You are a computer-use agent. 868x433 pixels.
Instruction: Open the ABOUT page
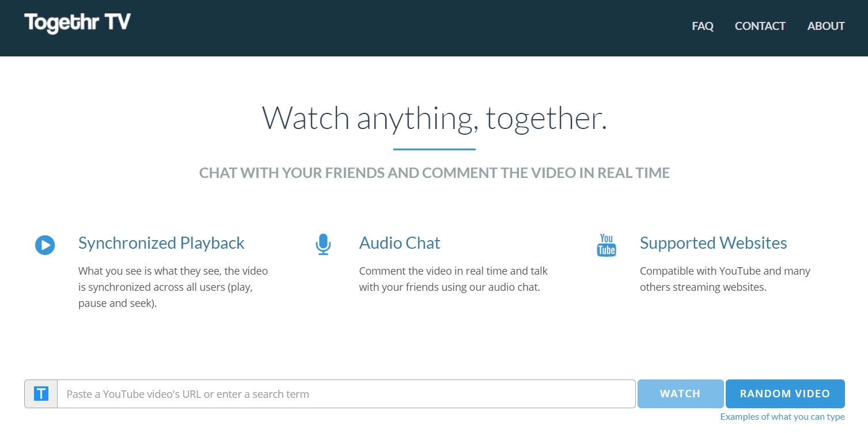[826, 26]
